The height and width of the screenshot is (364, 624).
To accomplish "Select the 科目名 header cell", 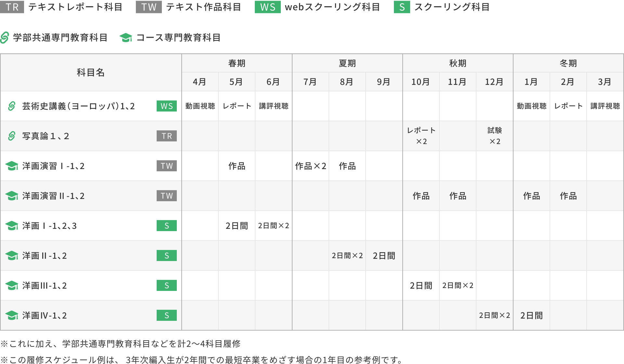I will tap(90, 72).
